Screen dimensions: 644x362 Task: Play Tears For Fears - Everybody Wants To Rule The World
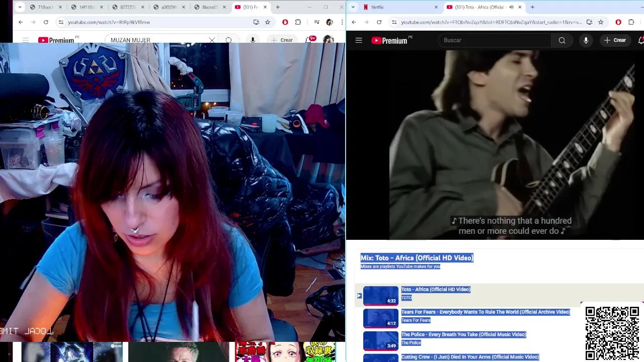486,312
